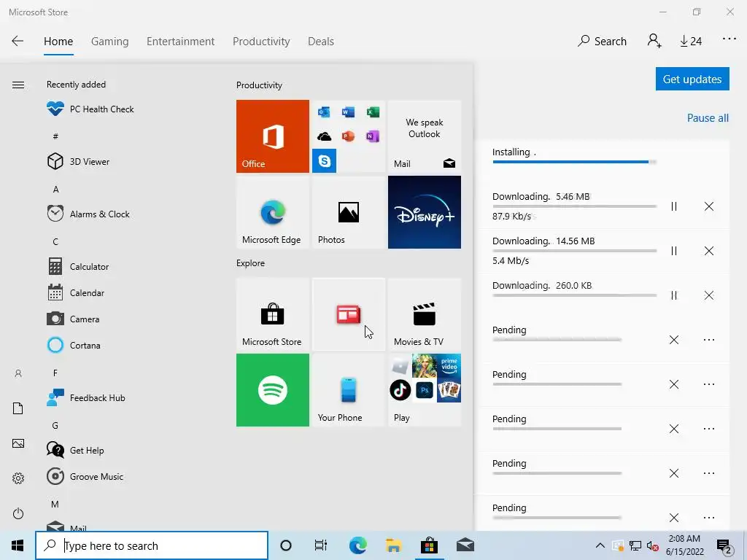Open user account icon in Start sidebar
747x560 pixels.
(x=18, y=373)
